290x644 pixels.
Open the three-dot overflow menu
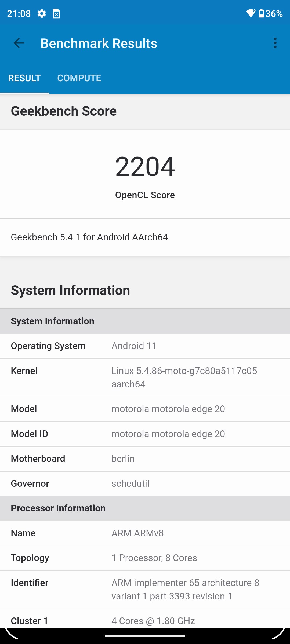pyautogui.click(x=275, y=43)
